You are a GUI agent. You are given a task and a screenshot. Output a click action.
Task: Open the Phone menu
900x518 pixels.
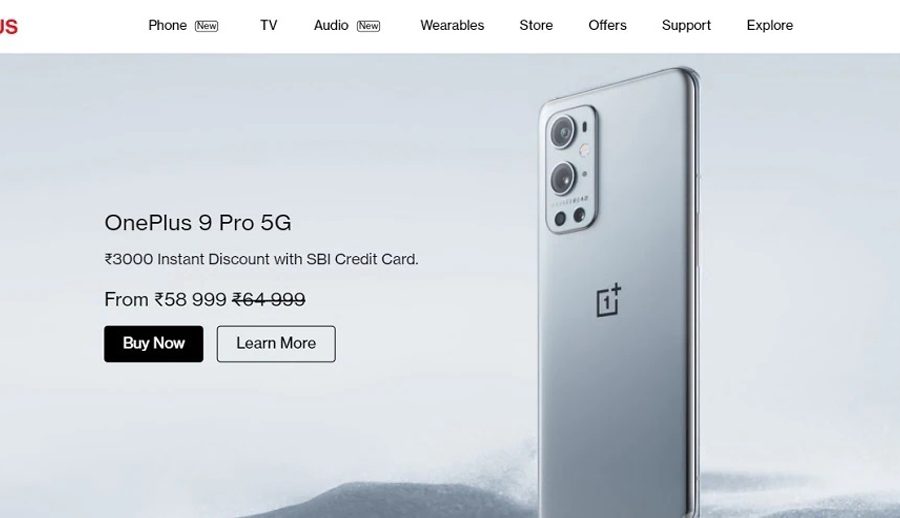[167, 25]
